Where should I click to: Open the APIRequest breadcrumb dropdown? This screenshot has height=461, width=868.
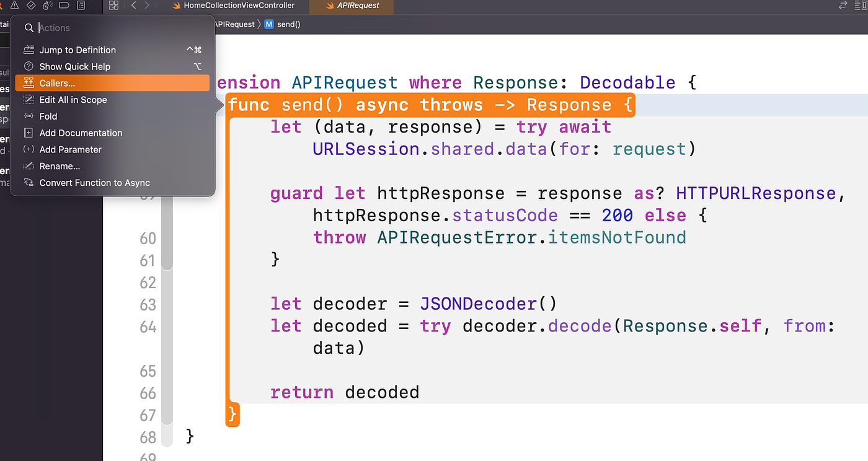pyautogui.click(x=234, y=24)
